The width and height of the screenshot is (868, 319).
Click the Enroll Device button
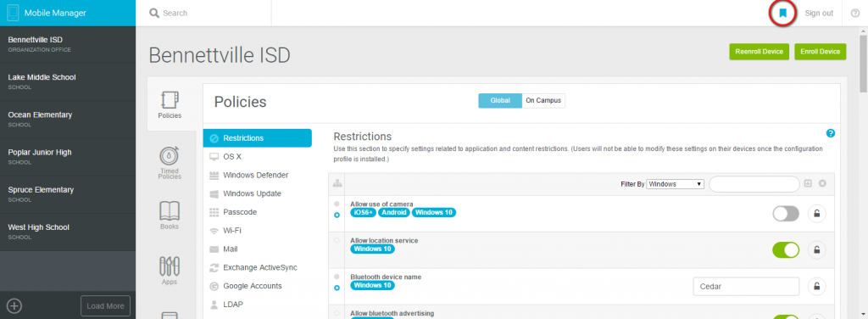tap(821, 52)
